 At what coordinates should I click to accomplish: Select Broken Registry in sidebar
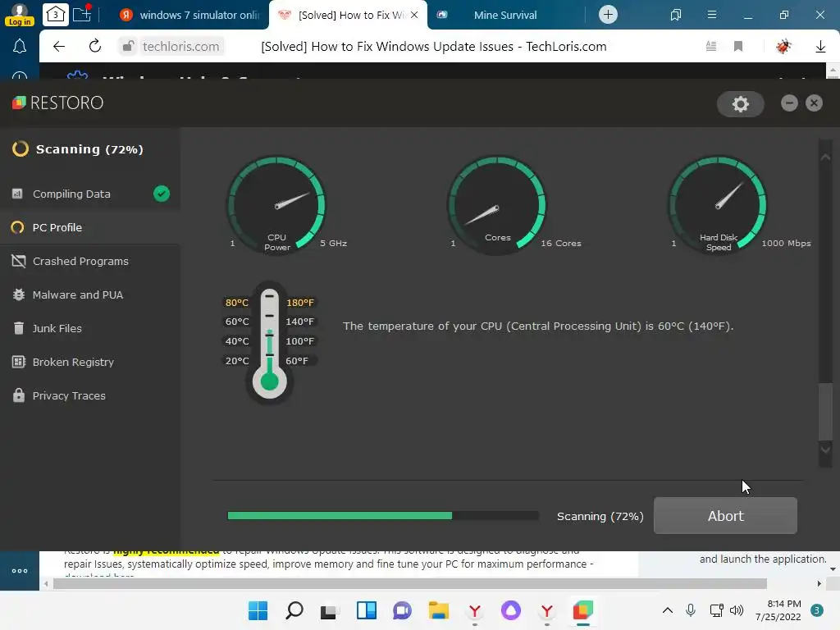[x=90, y=362]
